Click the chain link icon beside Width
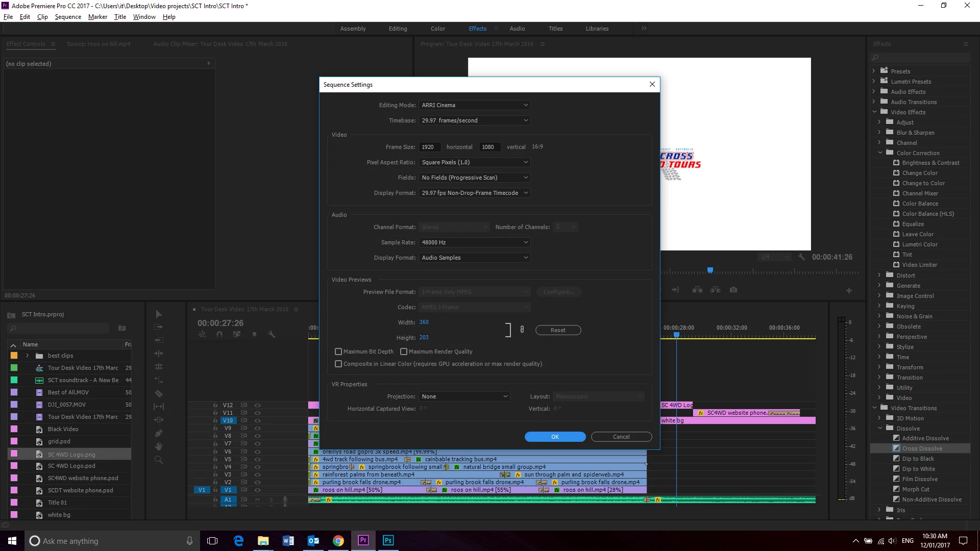The image size is (980, 551). 522,330
